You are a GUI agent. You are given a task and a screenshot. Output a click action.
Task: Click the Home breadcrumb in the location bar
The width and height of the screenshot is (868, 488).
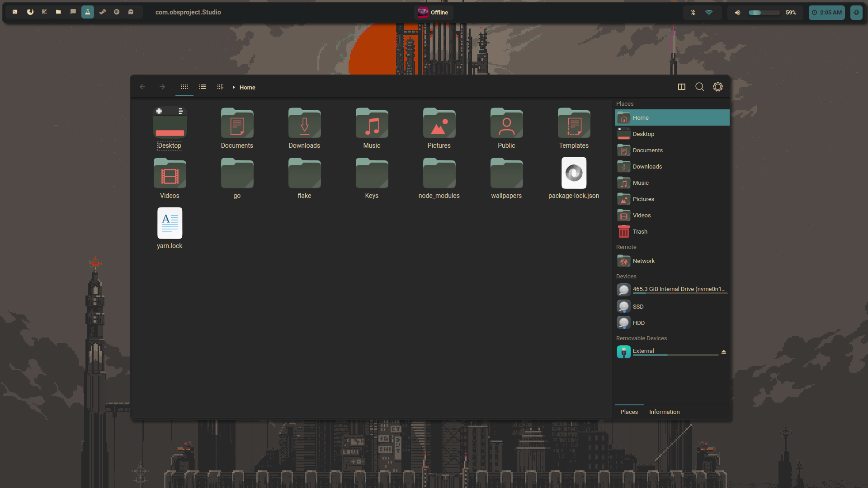pos(247,87)
